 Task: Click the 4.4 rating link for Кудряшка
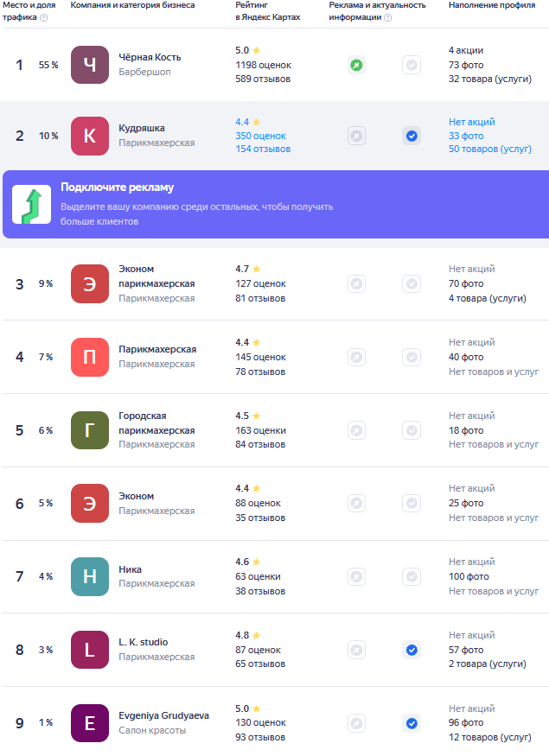pos(242,122)
